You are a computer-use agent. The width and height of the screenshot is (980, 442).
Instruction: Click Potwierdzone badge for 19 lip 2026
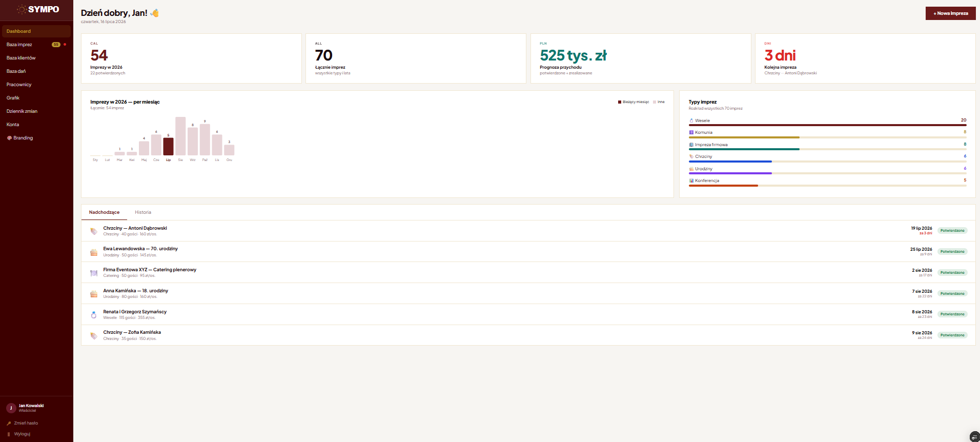(x=952, y=231)
